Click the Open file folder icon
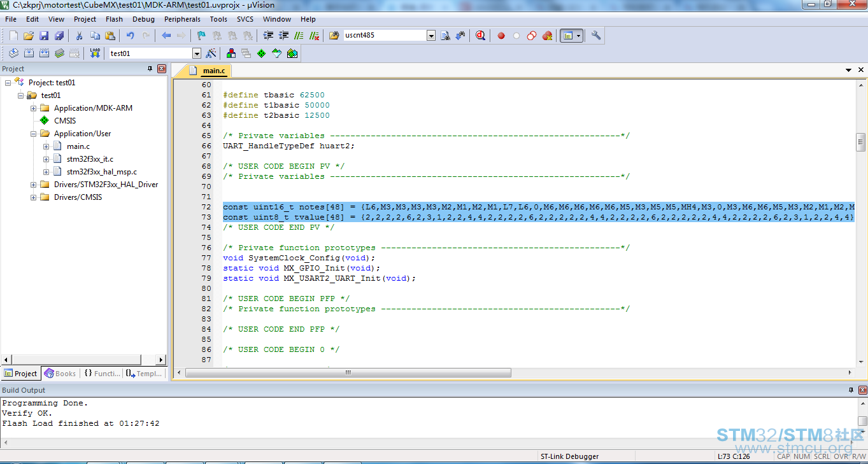The width and height of the screenshot is (868, 464). (x=28, y=36)
